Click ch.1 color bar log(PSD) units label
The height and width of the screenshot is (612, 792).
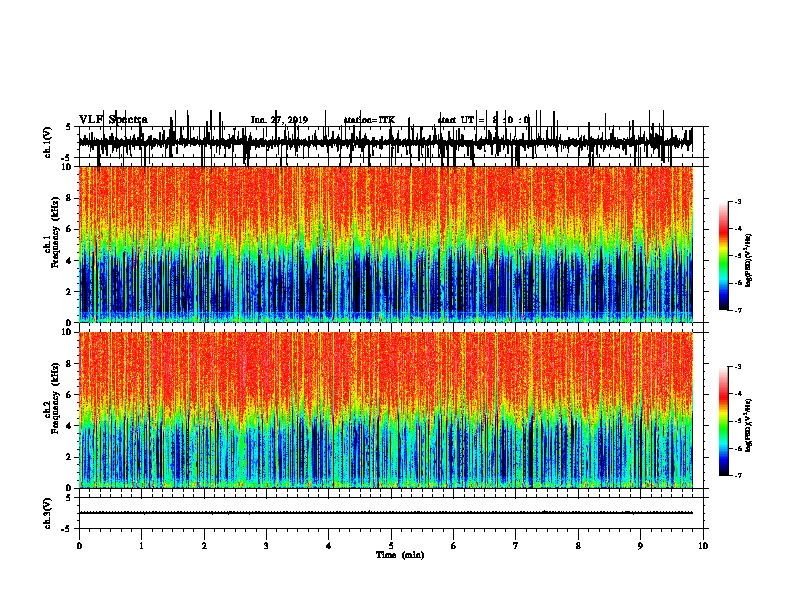[748, 260]
